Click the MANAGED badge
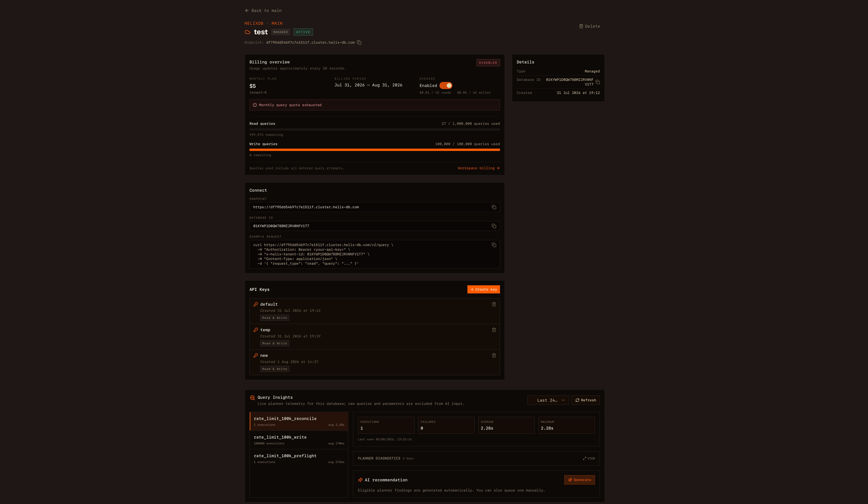The width and height of the screenshot is (868, 504). point(280,32)
